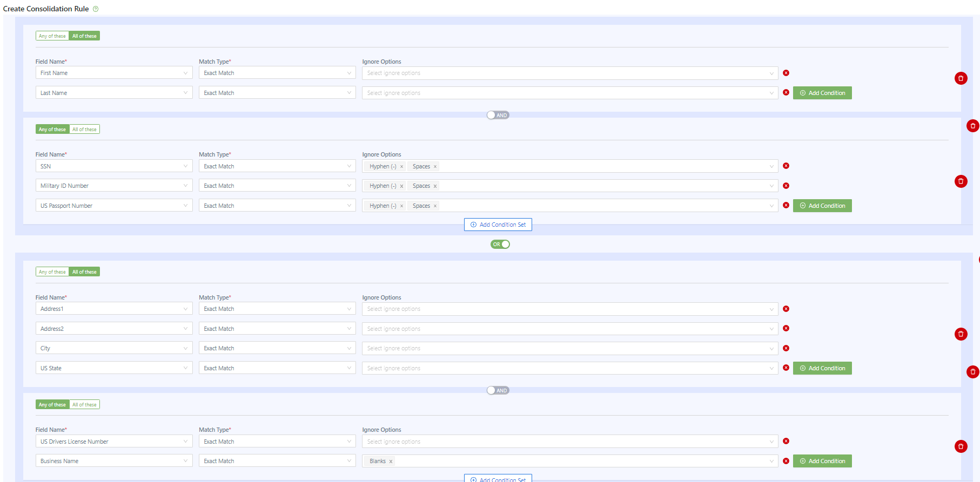Toggle the first AND switch below Last Name
Image resolution: width=980 pixels, height=482 pixels.
click(x=498, y=116)
